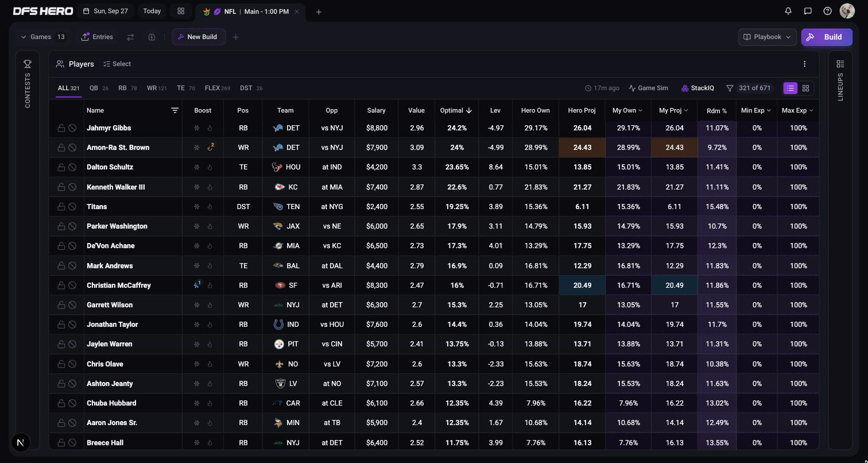Click the circular icon before New Build
The image size is (868, 463).
(x=152, y=37)
